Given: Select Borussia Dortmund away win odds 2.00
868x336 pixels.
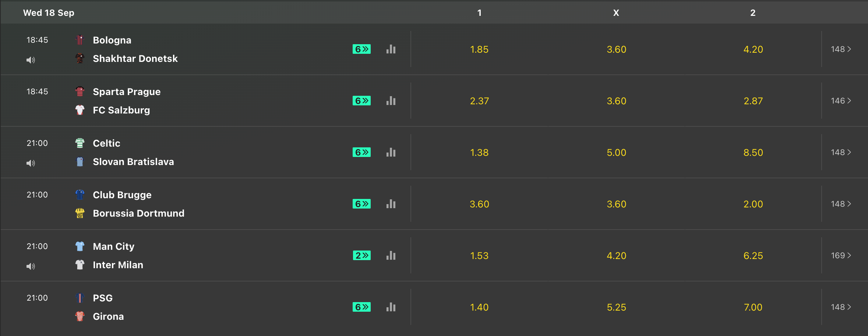Looking at the screenshot, I should tap(753, 204).
